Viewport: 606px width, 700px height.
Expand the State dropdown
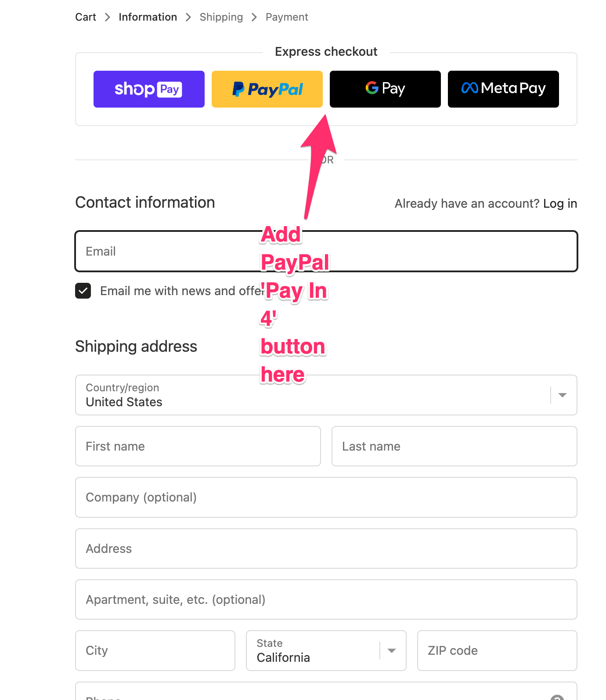click(x=326, y=650)
